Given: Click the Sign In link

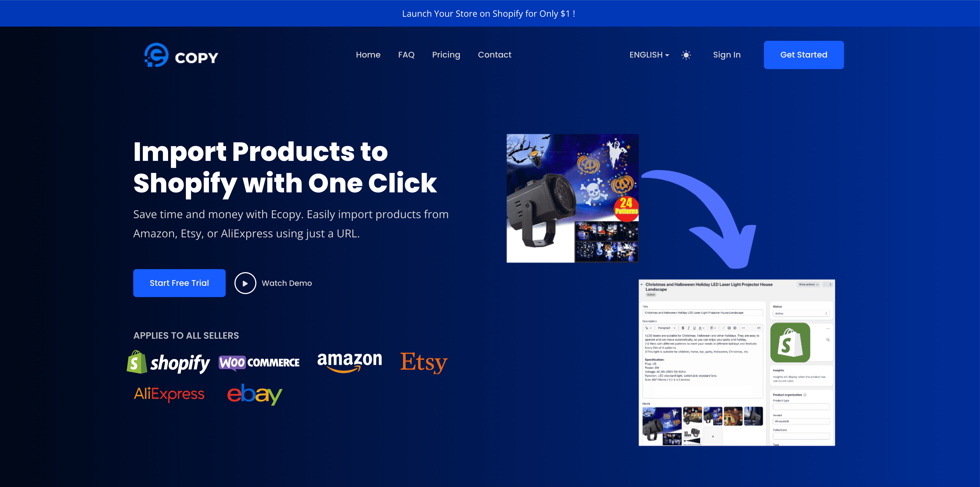Looking at the screenshot, I should pyautogui.click(x=727, y=55).
